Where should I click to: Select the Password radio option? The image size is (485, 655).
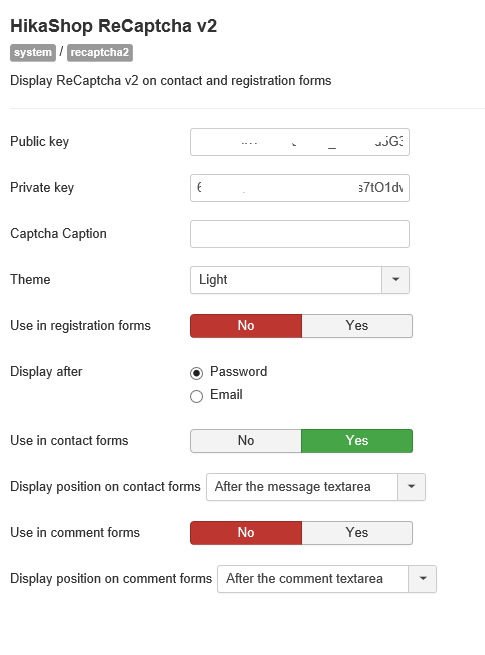click(196, 373)
